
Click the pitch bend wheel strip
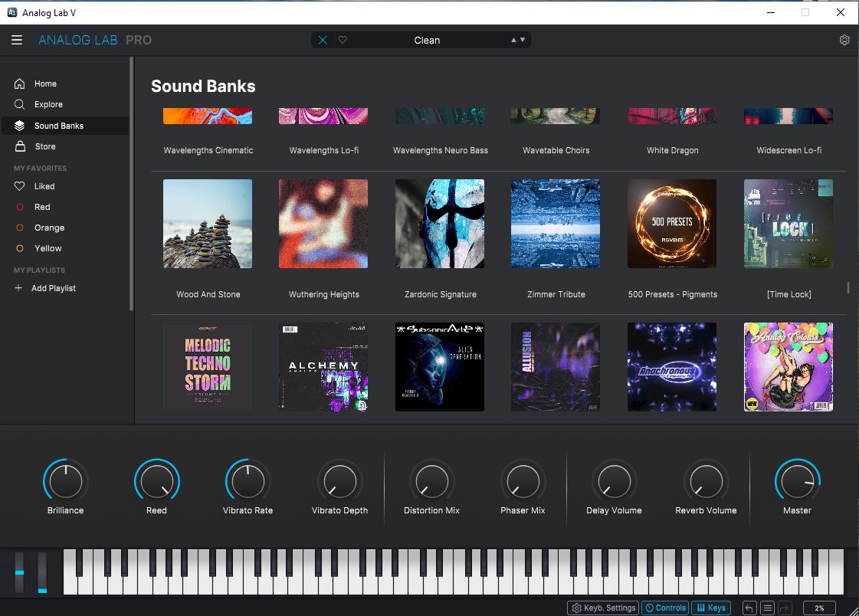tap(19, 572)
